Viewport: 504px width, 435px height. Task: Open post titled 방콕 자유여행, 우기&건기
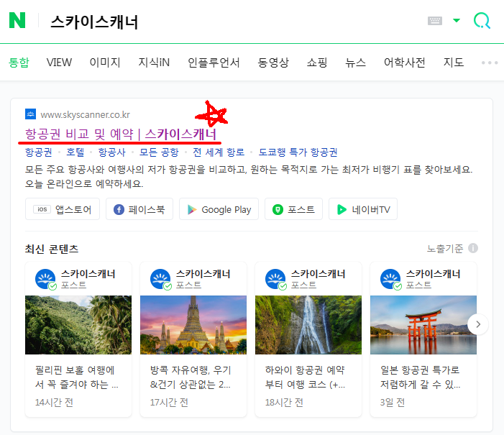(x=191, y=377)
